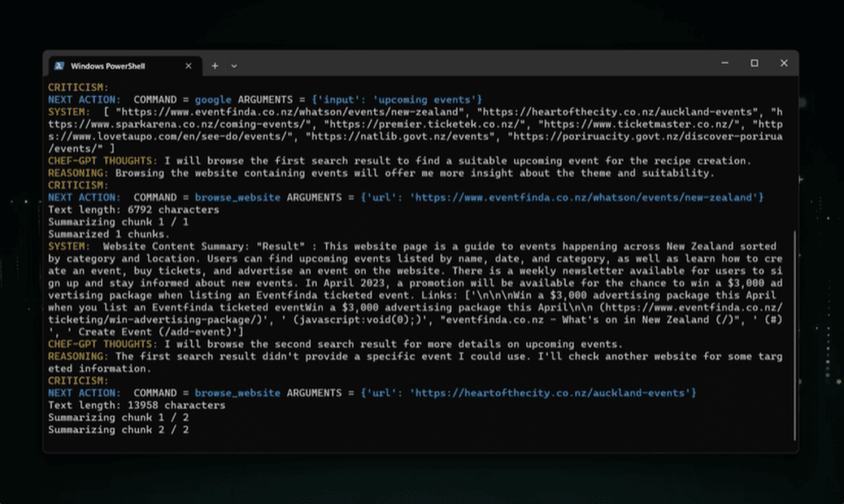Click the 'Website Content Summary:' text
Viewport: 844px width, 504px height.
176,247
